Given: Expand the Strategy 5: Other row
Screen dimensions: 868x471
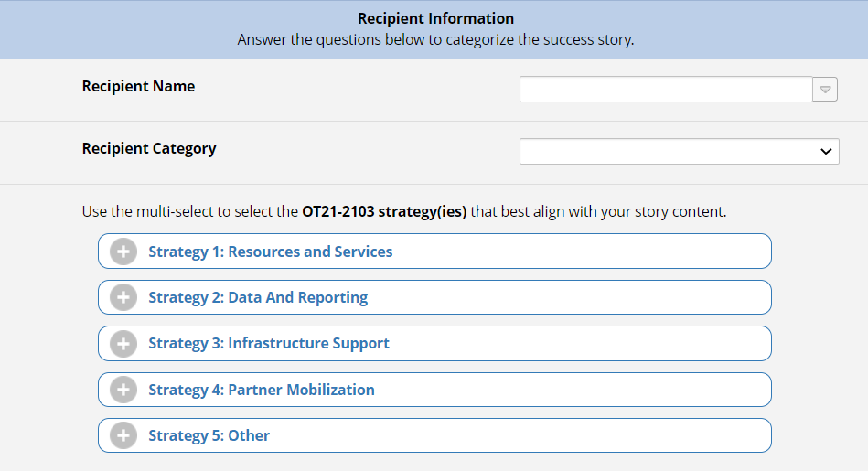Looking at the screenshot, I should coord(209,435).
